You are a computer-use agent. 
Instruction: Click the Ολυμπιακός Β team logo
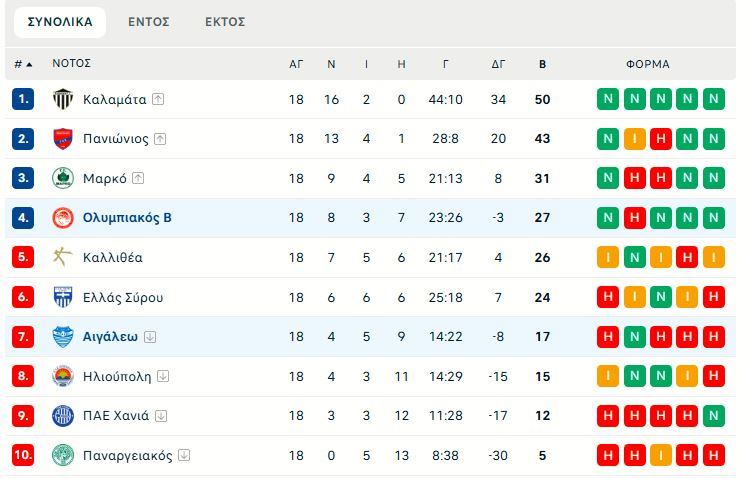click(62, 218)
